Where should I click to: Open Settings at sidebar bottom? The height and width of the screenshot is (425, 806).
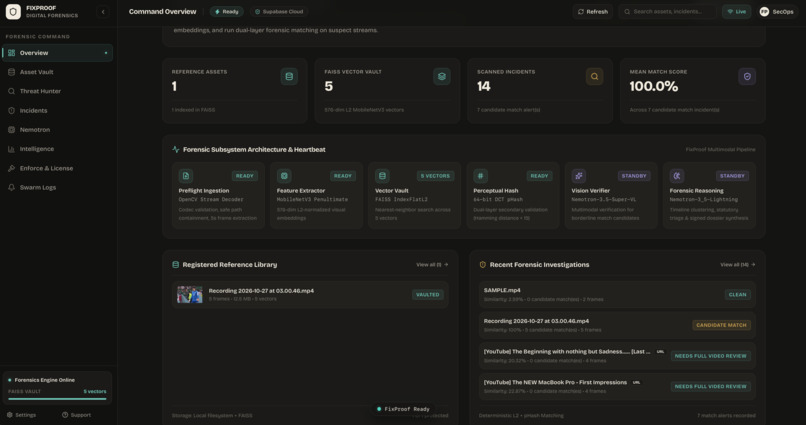(x=21, y=415)
